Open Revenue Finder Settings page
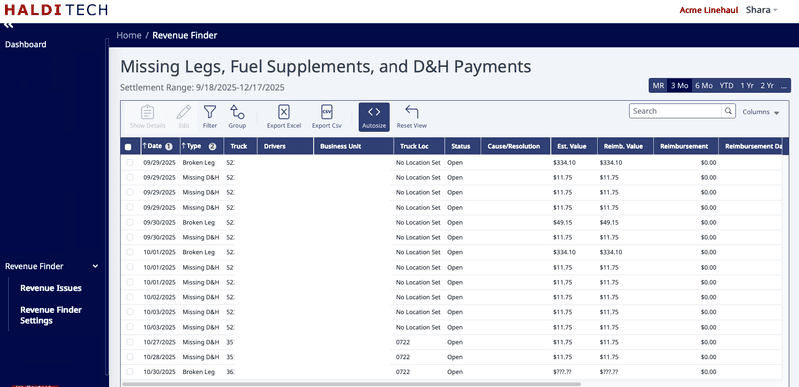The image size is (799, 387). (51, 315)
